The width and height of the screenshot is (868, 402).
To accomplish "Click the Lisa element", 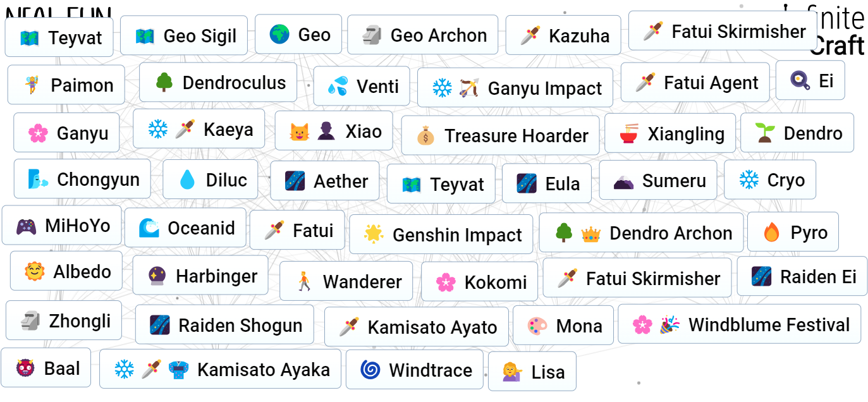I will pyautogui.click(x=532, y=372).
